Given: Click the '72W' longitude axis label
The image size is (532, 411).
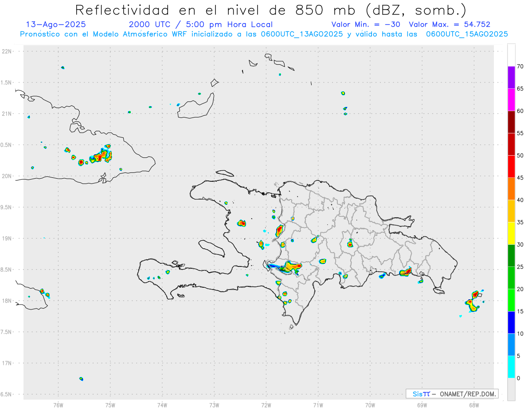Looking at the screenshot, I should point(266,405).
